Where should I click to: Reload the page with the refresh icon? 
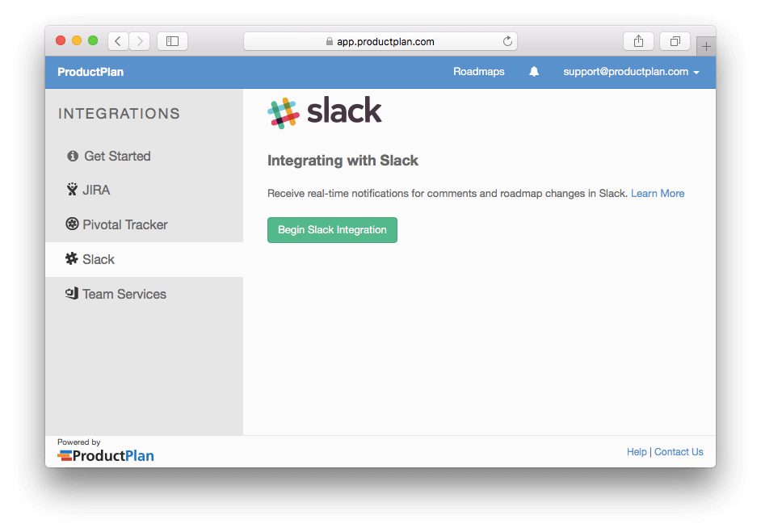(x=507, y=41)
